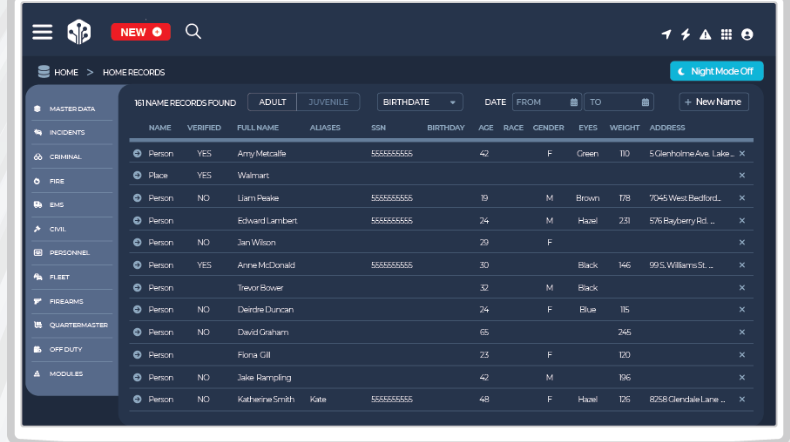This screenshot has height=442, width=790.
Task: Remove Jan Wilson row with X
Action: click(742, 242)
